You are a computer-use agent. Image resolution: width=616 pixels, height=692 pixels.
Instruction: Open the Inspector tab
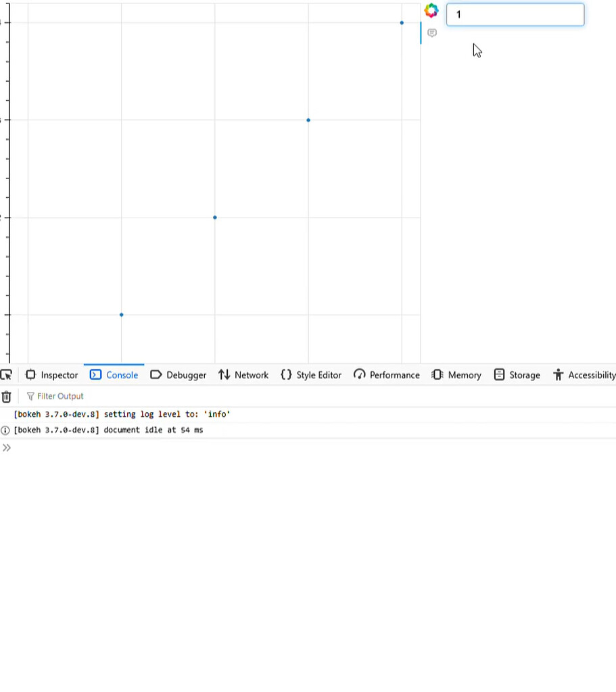pyautogui.click(x=51, y=375)
